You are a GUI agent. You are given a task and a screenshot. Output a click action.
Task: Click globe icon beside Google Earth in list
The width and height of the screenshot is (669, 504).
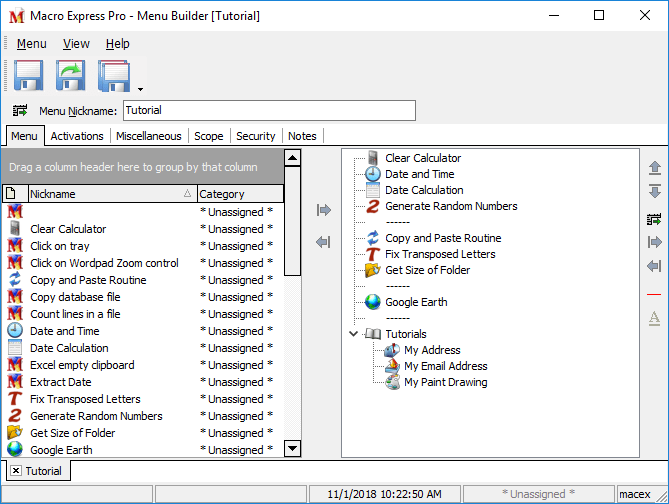pos(15,449)
